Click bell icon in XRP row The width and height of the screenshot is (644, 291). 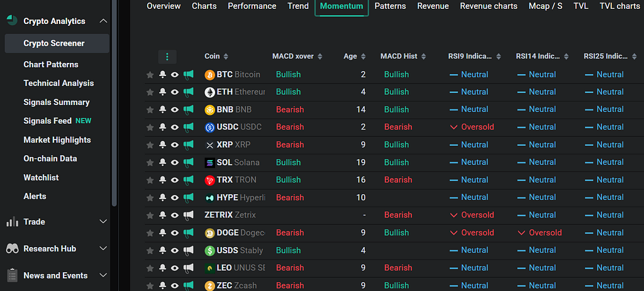pos(163,145)
